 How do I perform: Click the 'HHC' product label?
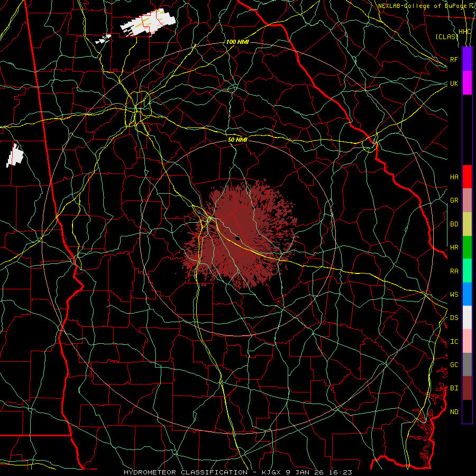(464, 32)
